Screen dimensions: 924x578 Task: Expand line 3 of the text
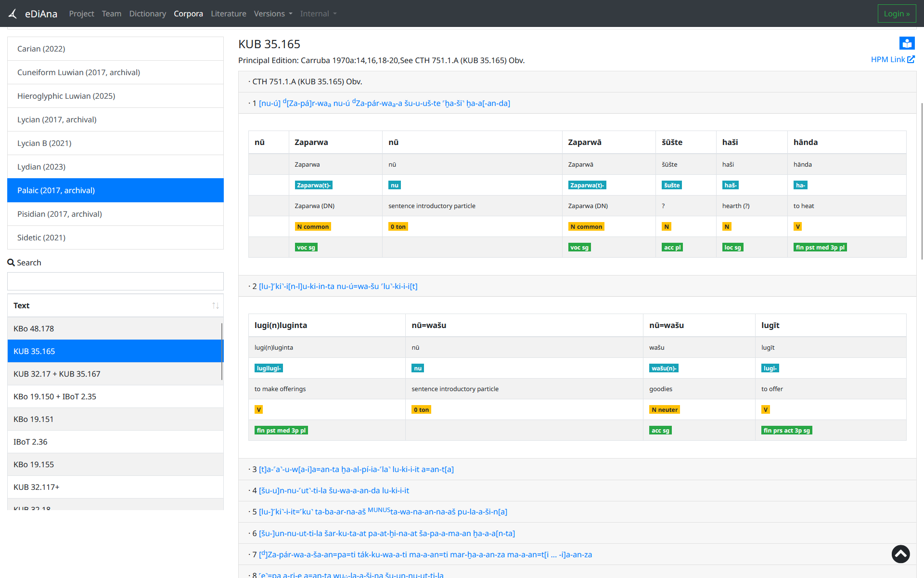point(356,469)
